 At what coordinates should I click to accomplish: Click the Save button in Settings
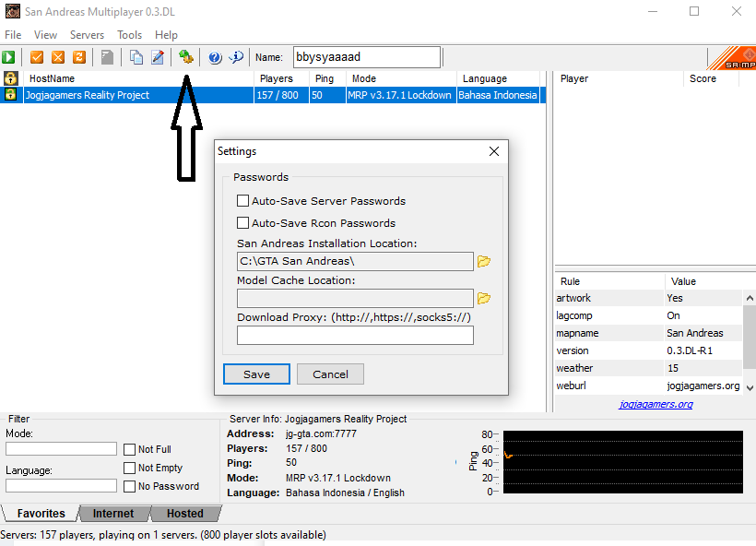[x=256, y=374]
